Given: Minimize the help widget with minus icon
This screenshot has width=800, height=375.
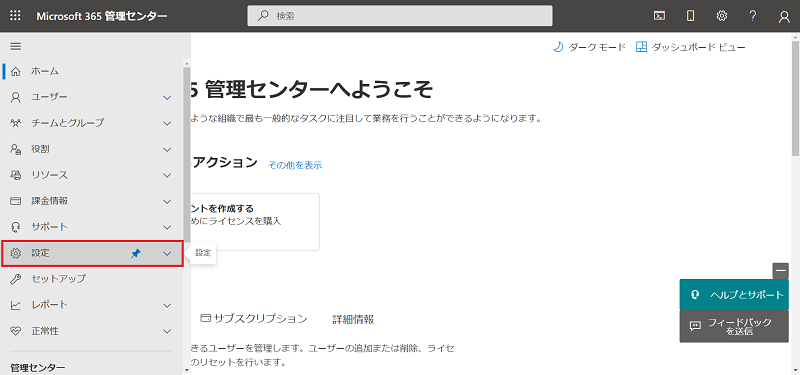Looking at the screenshot, I should click(x=781, y=270).
